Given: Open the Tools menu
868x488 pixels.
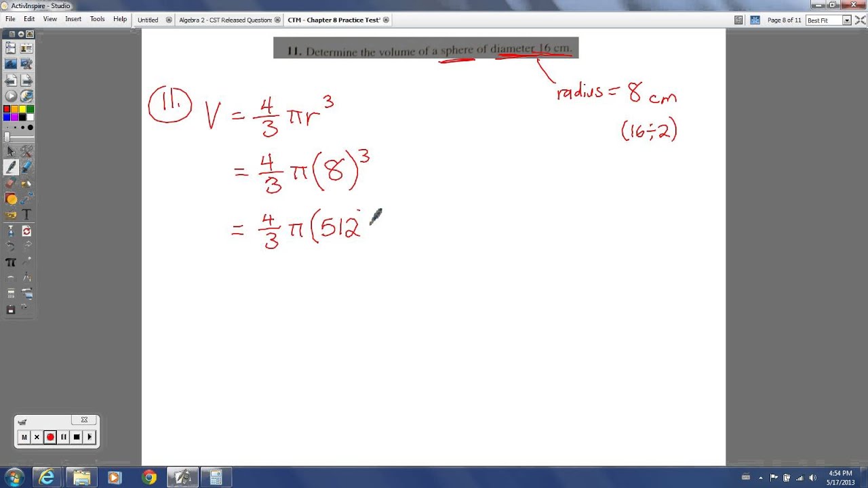Looking at the screenshot, I should coord(98,20).
